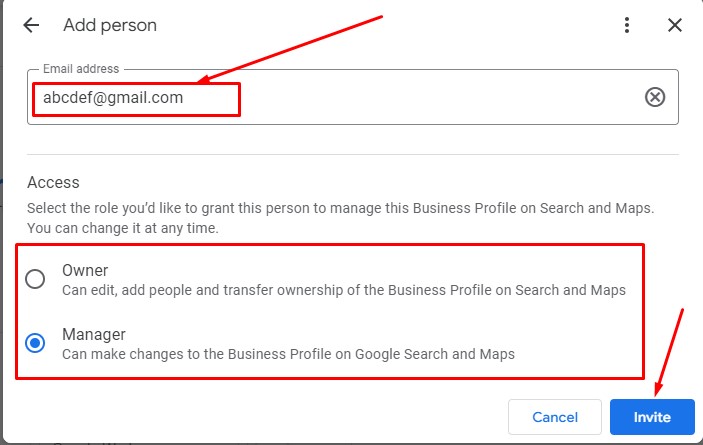This screenshot has height=445, width=703.
Task: Clear the email address with the X icon
Action: coord(654,97)
